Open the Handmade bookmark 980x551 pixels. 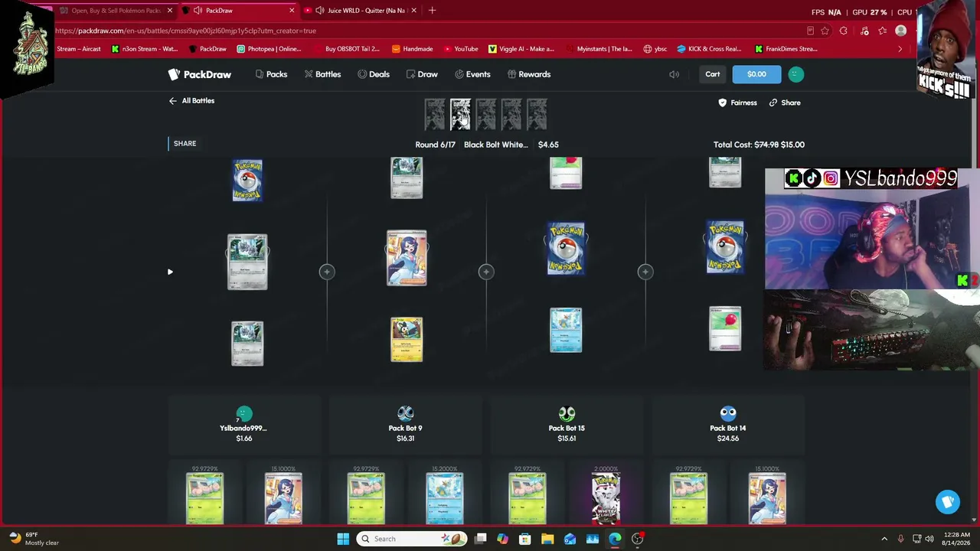point(412,49)
